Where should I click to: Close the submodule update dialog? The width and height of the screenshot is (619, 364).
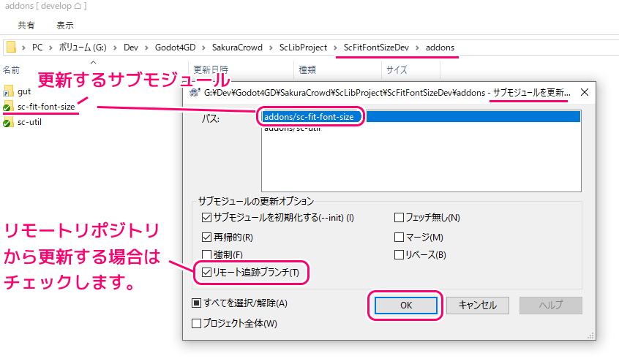[x=585, y=93]
